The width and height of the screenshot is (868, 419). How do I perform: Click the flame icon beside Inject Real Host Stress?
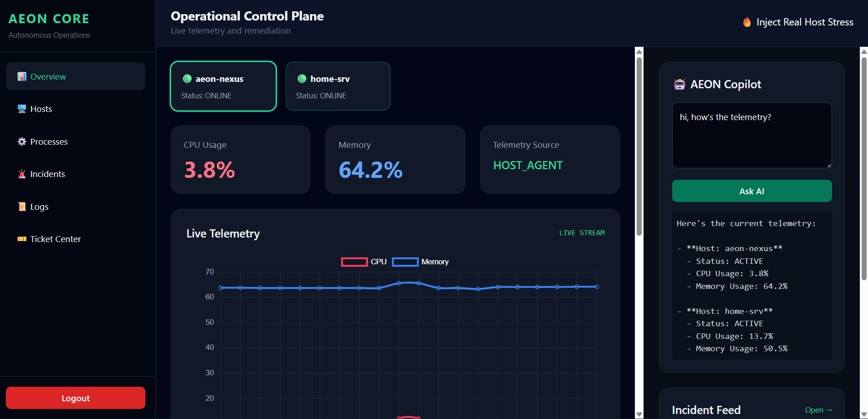747,22
